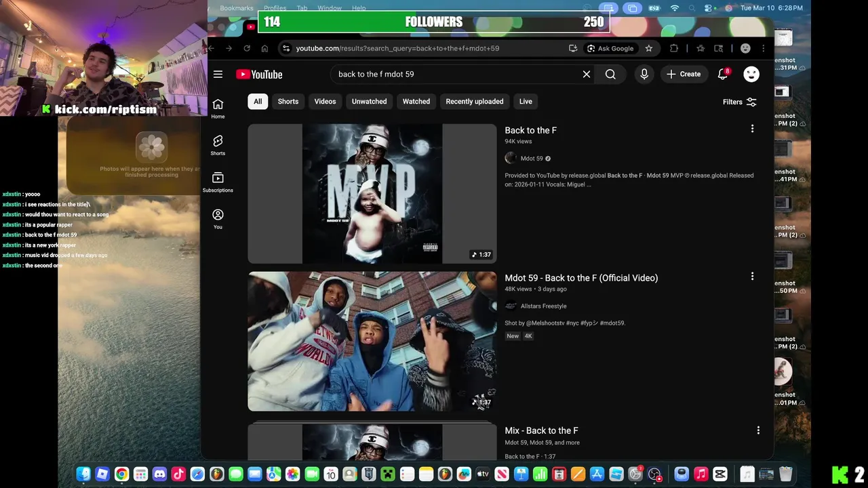Open Chrome's three-dot menu
This screenshot has height=488, width=868.
click(x=764, y=48)
